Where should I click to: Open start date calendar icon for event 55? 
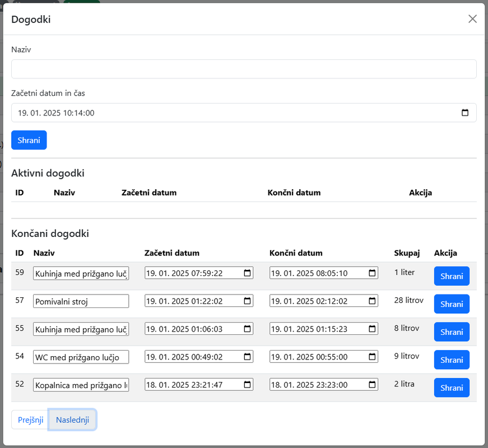tap(247, 329)
